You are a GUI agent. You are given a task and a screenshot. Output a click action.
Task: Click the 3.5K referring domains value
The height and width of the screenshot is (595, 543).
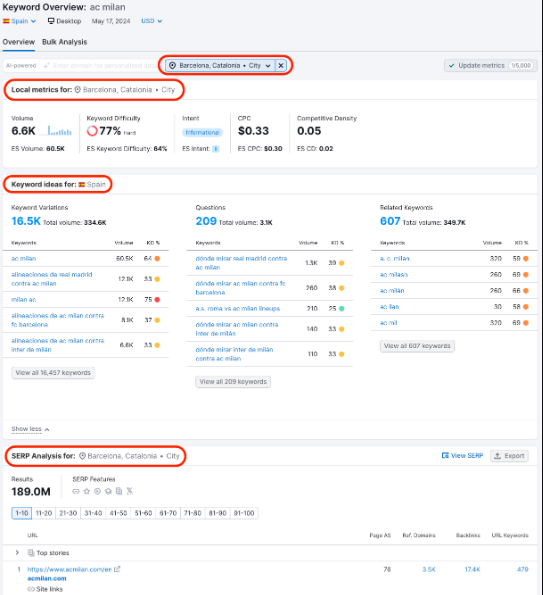pos(429,569)
